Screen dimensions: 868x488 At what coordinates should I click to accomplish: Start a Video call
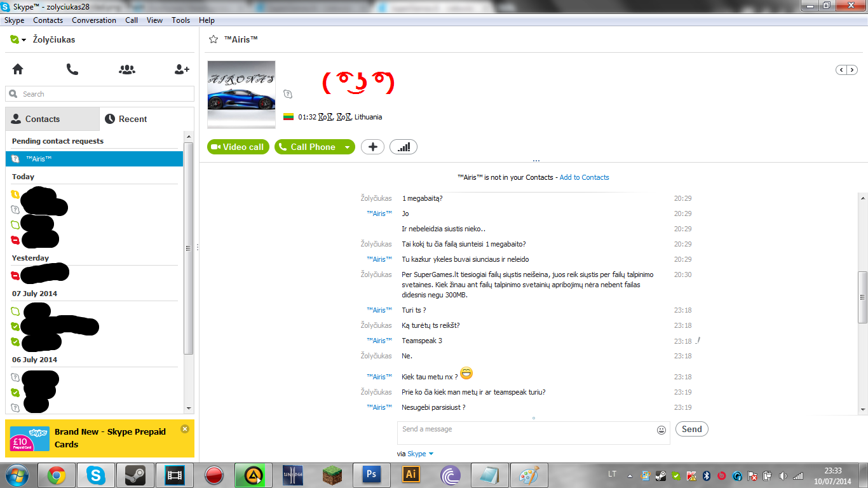pos(238,147)
